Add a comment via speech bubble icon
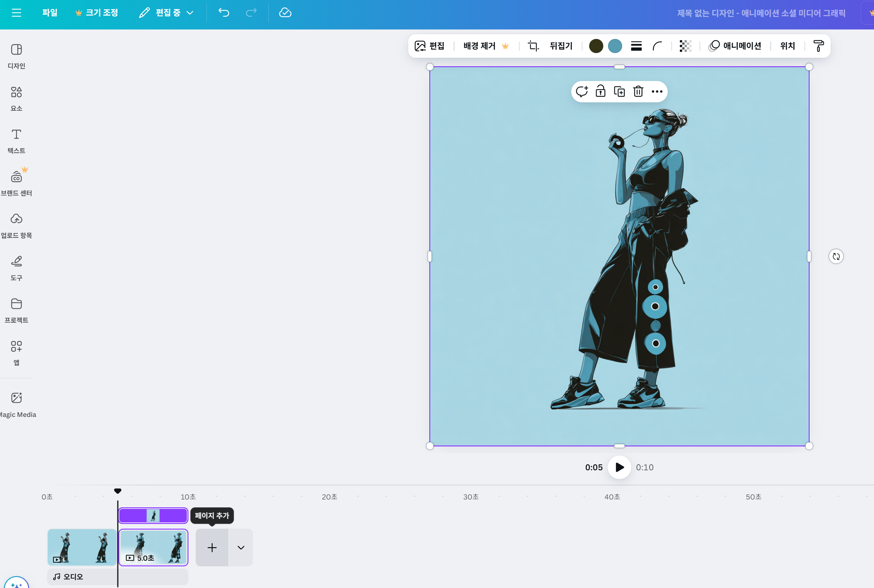Screen dimensions: 874x588 pyautogui.click(x=582, y=91)
